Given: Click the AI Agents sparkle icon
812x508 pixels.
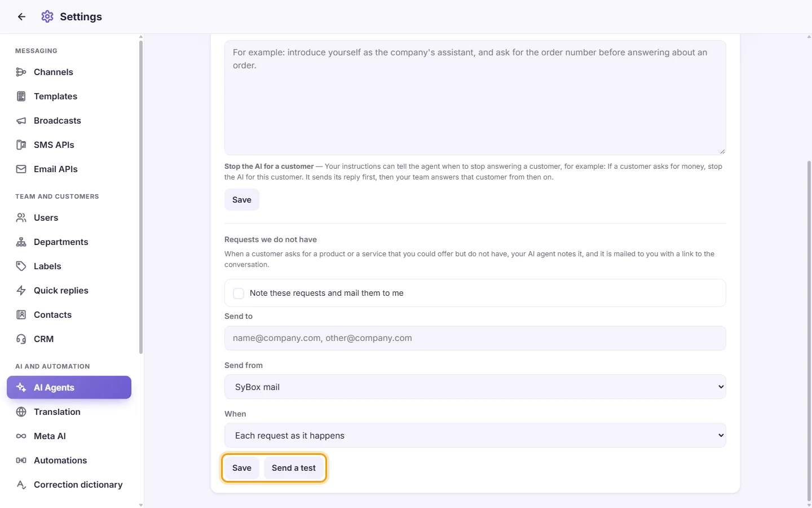Looking at the screenshot, I should [x=21, y=388].
